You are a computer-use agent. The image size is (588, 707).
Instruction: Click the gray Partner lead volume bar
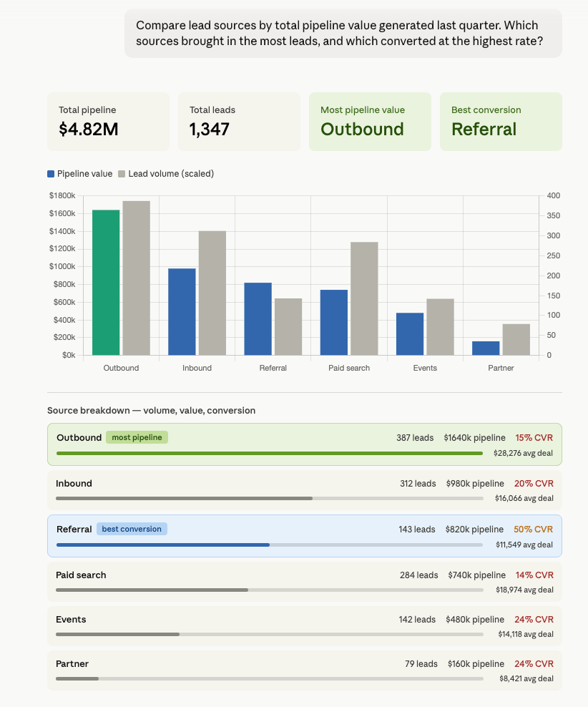516,339
